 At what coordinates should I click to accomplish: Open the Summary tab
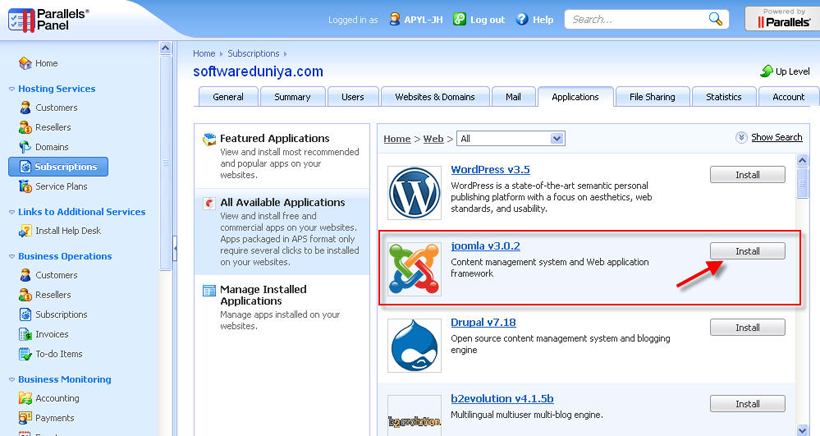[292, 97]
